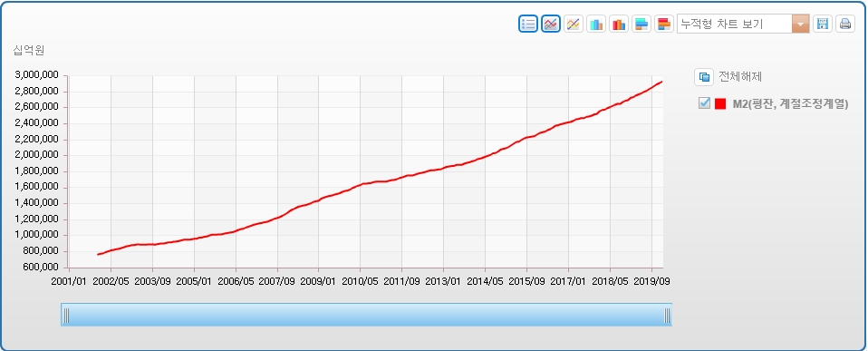Click the right handle of the range slider

tap(667, 315)
